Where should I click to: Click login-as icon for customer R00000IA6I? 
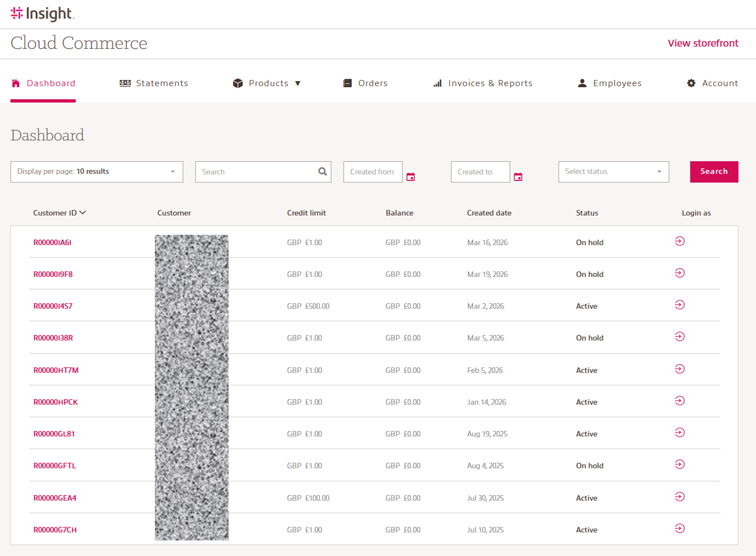(679, 241)
